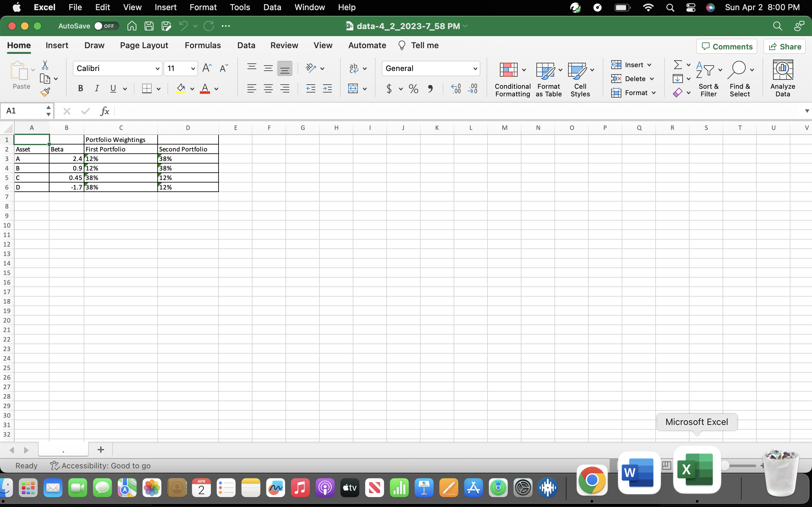
Task: Open the Formulas ribbon tab
Action: click(x=202, y=45)
